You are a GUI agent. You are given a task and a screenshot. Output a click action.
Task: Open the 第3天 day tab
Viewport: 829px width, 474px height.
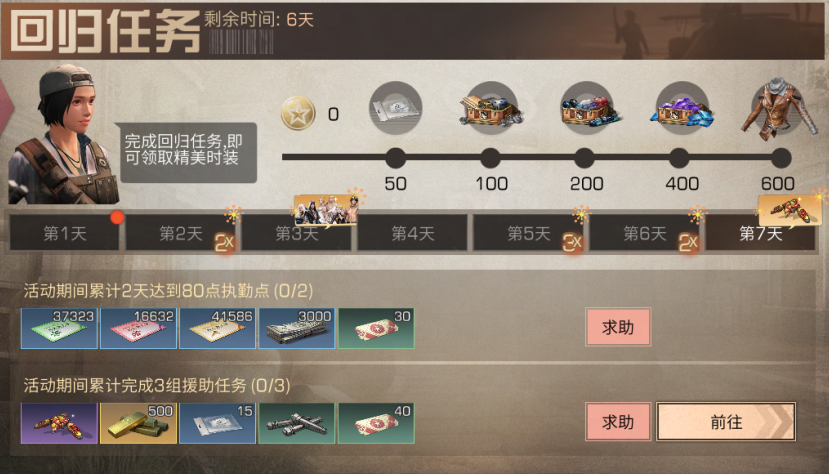297,233
